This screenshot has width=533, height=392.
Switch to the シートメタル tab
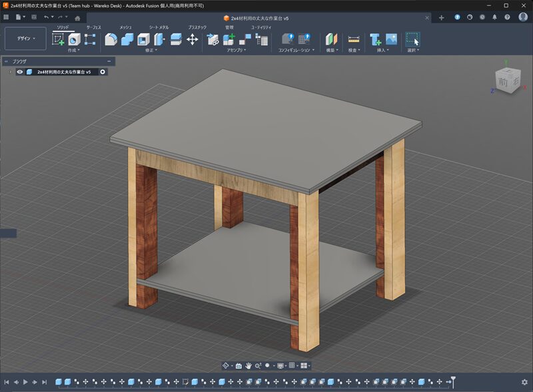(159, 27)
